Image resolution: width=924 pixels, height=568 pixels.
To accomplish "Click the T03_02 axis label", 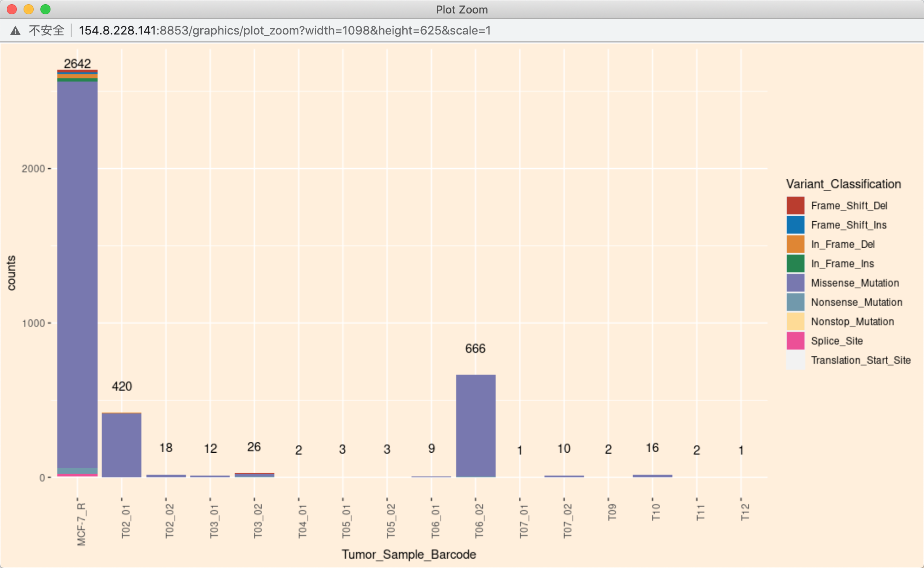I will (258, 521).
